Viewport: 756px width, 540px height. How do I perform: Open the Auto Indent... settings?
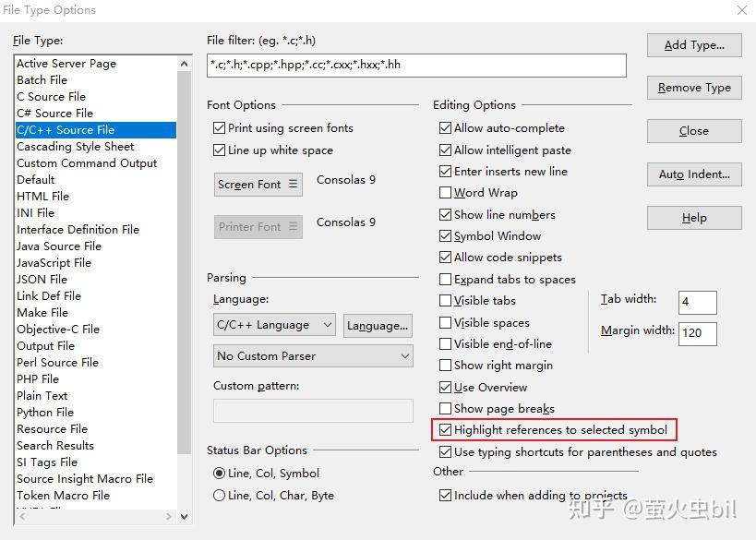(x=694, y=174)
